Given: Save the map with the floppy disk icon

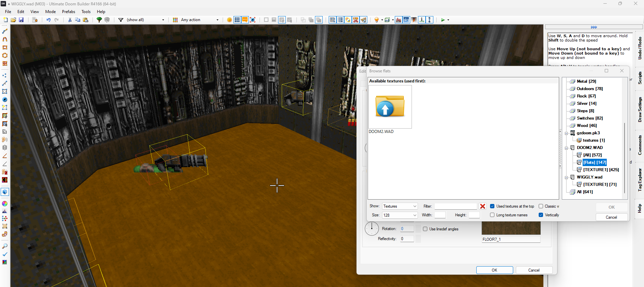Looking at the screenshot, I should pyautogui.click(x=21, y=20).
